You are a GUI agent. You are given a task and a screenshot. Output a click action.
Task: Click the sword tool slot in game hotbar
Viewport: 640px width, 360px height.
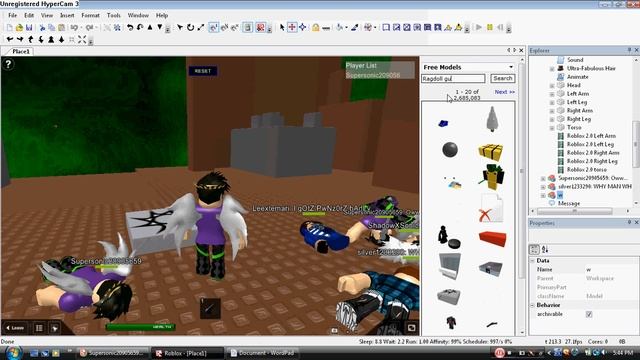pyautogui.click(x=210, y=308)
